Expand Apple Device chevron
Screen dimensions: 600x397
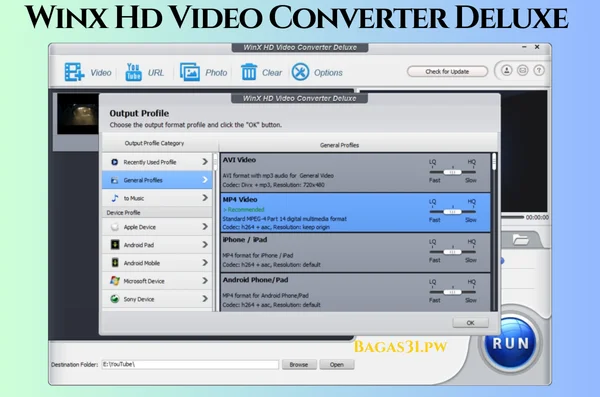(205, 227)
